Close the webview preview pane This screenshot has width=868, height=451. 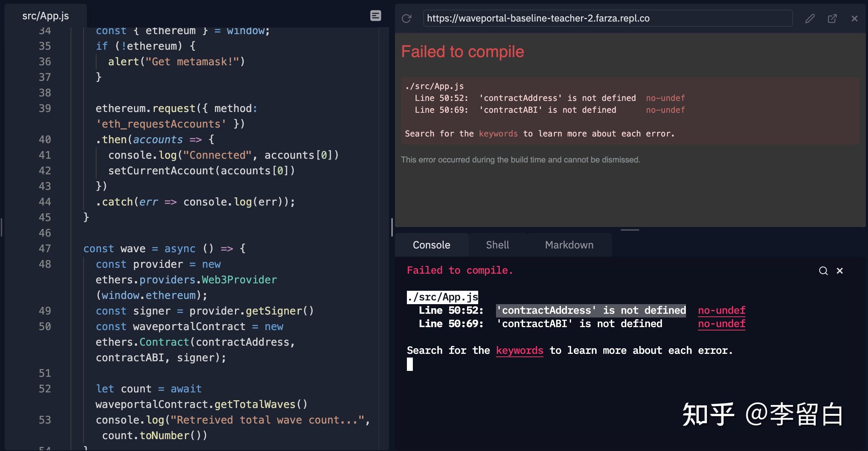[855, 19]
